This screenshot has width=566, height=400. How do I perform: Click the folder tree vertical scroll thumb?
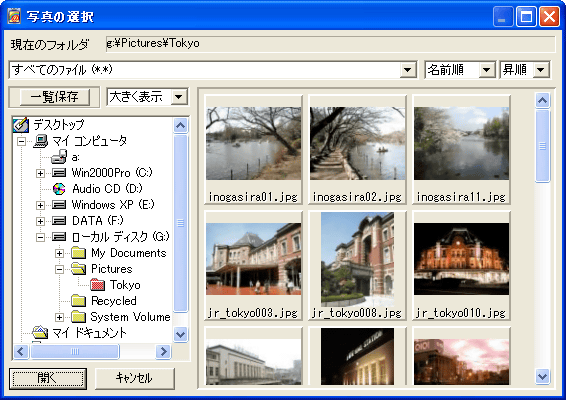pos(180,223)
